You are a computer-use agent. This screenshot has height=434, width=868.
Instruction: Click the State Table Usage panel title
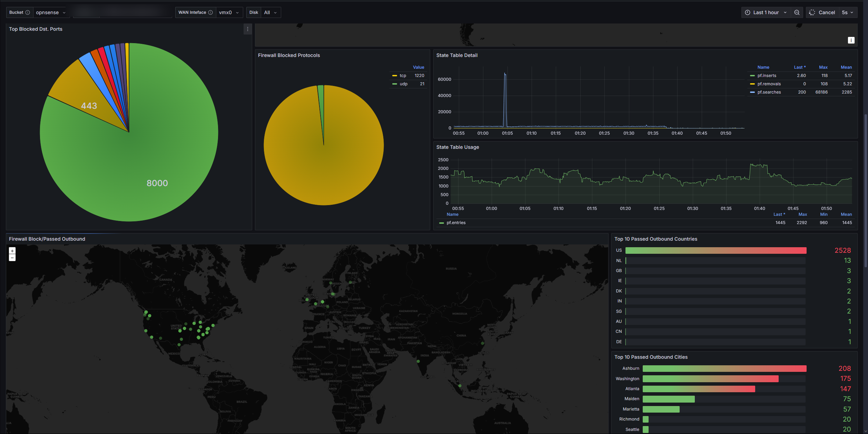[x=457, y=147]
